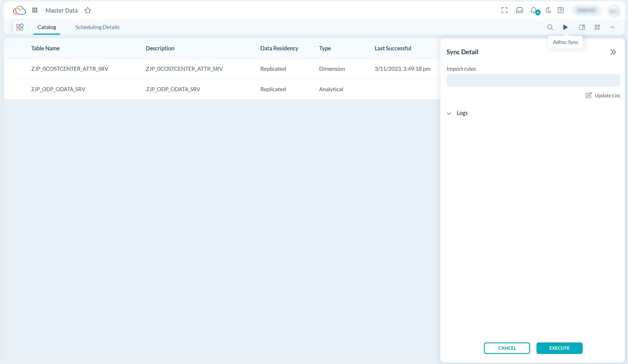Click the EXECUTE button
Screen dimensions: 628x364
pyautogui.click(x=559, y=348)
